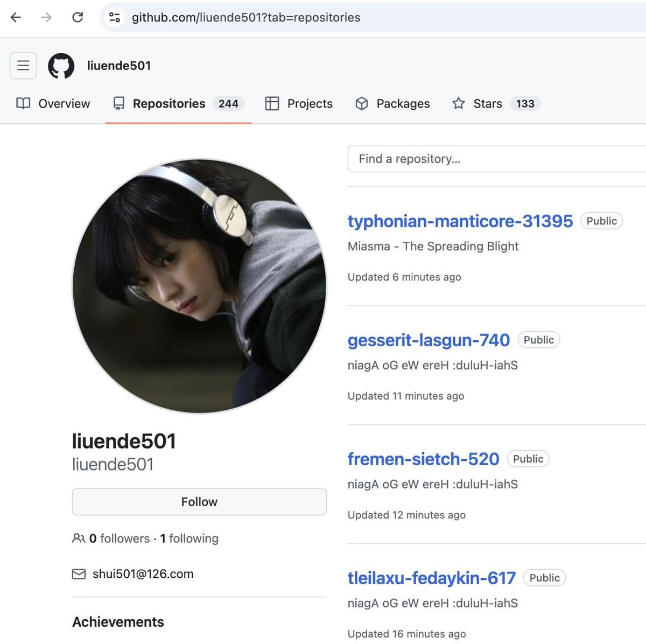
Task: Open the hamburger navigation menu
Action: tap(23, 66)
